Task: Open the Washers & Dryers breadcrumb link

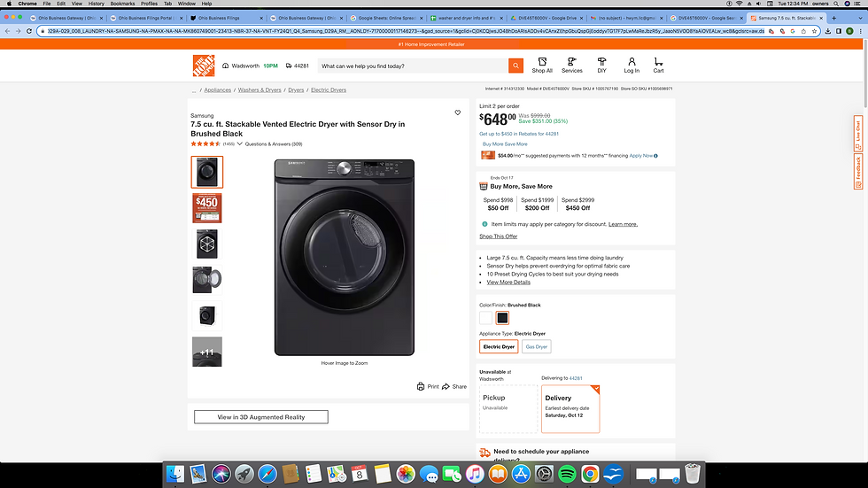Action: point(260,90)
